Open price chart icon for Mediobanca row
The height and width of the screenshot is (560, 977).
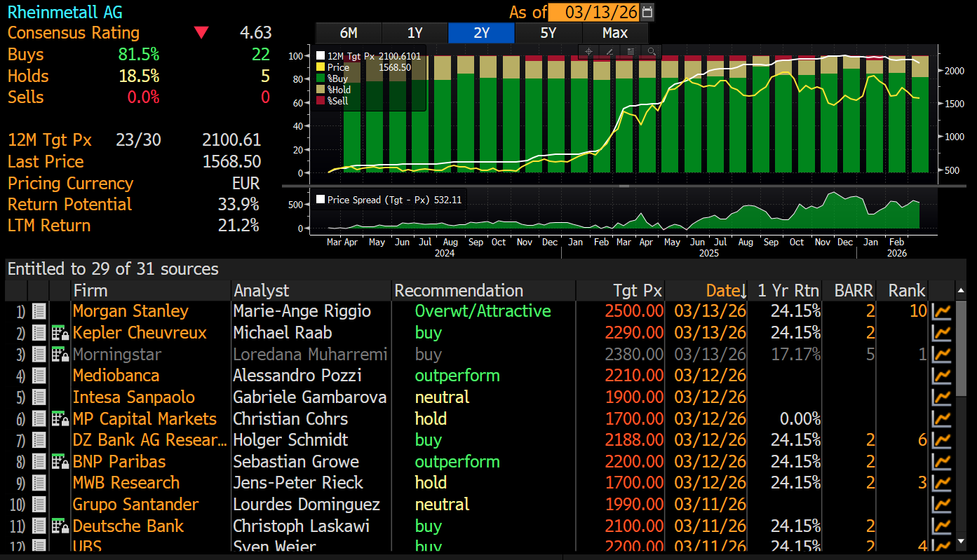tap(941, 376)
